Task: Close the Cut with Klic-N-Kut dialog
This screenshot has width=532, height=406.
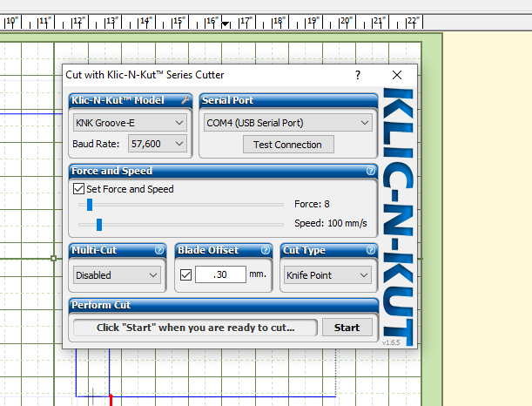Action: [397, 75]
